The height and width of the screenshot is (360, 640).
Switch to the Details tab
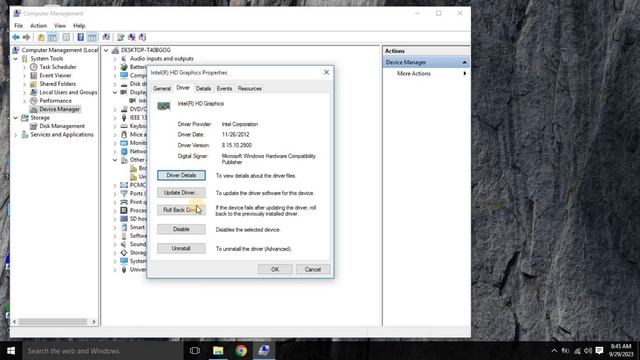pos(203,89)
